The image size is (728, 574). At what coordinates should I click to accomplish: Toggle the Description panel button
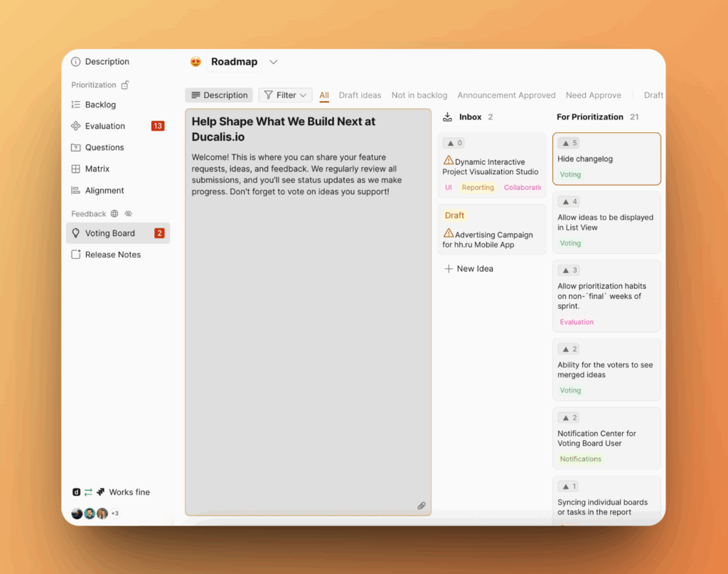click(x=219, y=95)
